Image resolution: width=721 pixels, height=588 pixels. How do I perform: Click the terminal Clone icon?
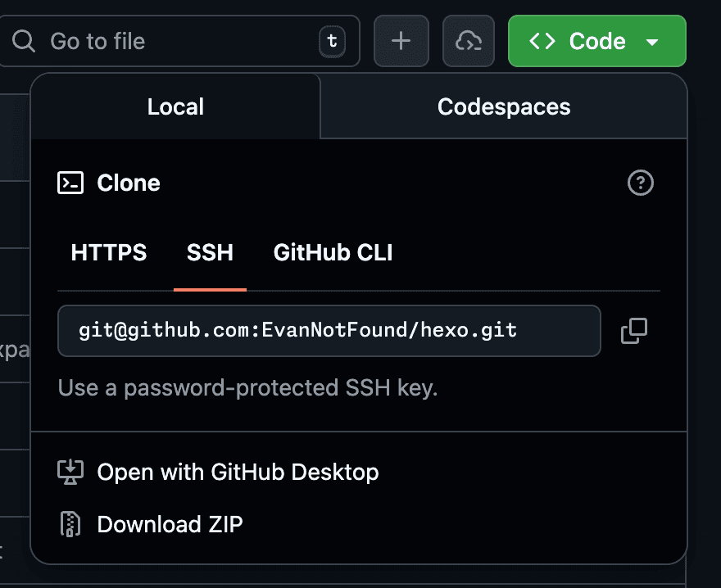tap(70, 183)
